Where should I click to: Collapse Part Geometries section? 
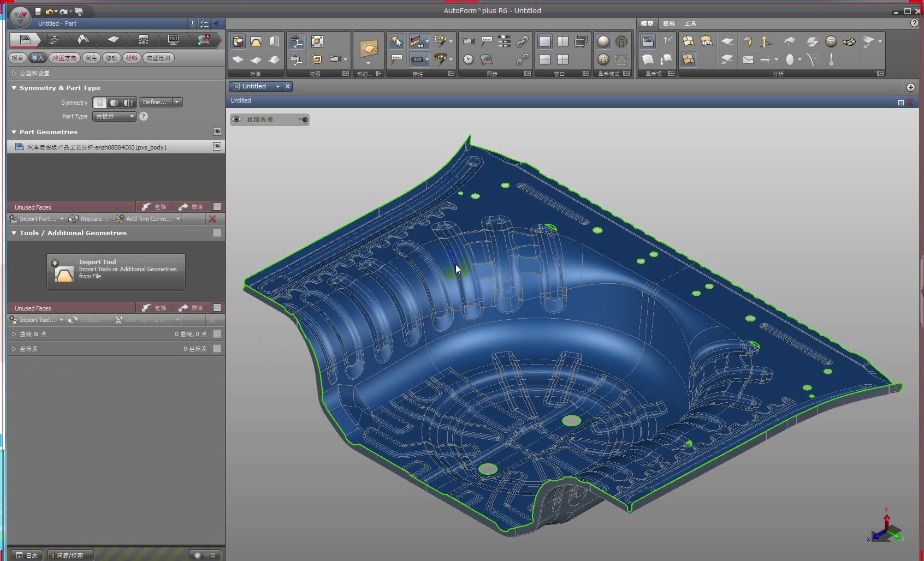[14, 132]
